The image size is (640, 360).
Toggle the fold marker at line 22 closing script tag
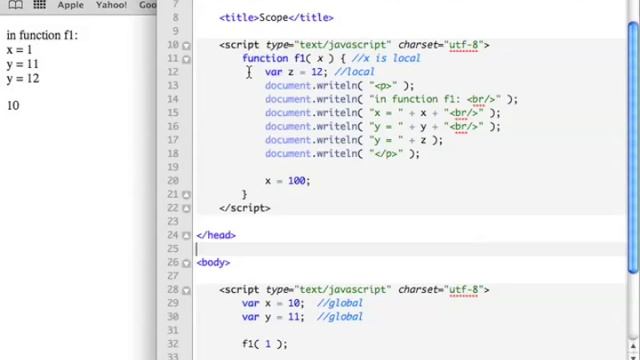tap(186, 209)
